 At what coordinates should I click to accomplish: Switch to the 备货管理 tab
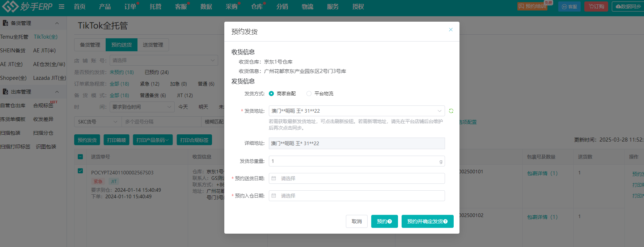click(x=90, y=45)
